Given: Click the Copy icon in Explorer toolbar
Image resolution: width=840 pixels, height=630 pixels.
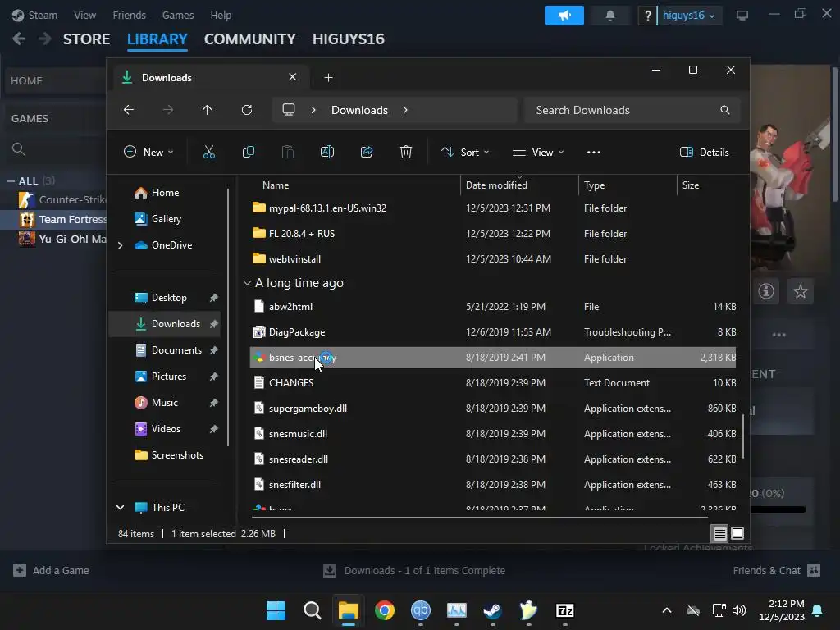Looking at the screenshot, I should coord(248,152).
